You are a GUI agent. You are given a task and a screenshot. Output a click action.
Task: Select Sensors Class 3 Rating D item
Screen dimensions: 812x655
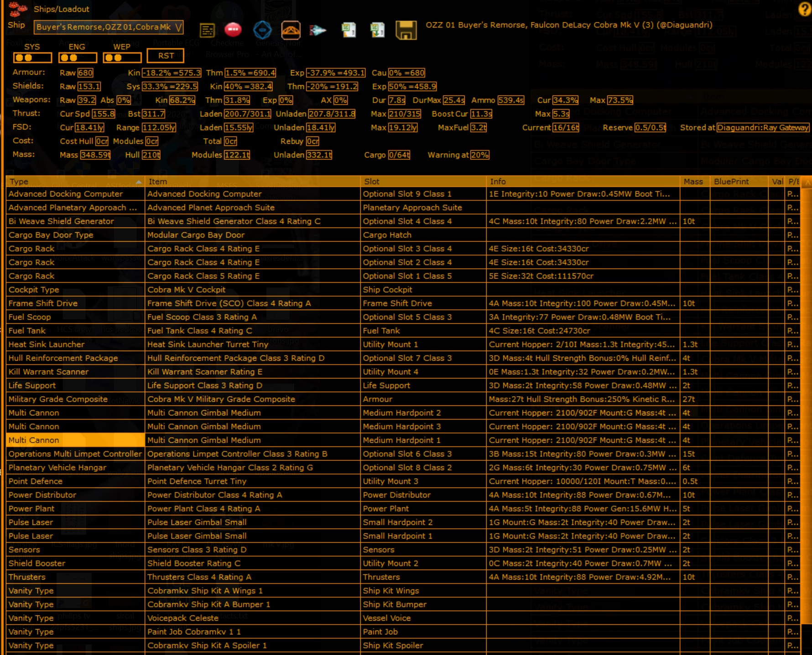pos(252,550)
